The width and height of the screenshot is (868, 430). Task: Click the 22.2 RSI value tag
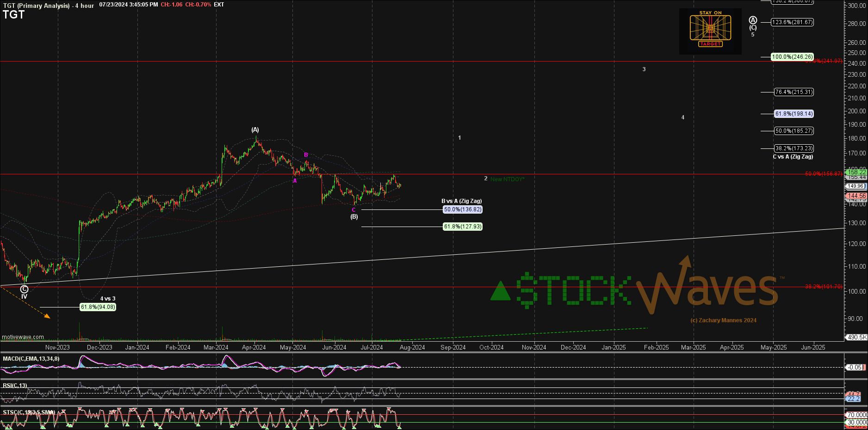pyautogui.click(x=854, y=399)
